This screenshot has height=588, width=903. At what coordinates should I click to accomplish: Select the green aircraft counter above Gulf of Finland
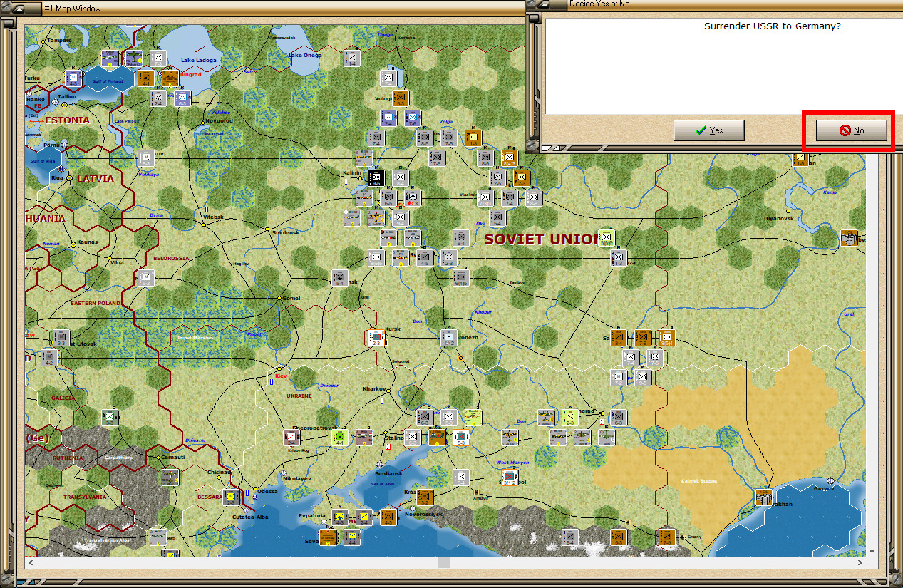133,58
